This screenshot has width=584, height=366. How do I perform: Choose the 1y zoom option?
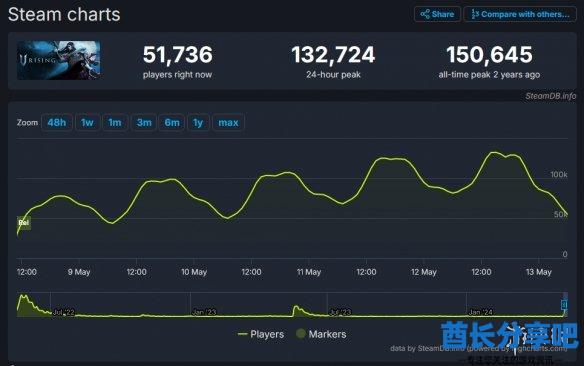pyautogui.click(x=198, y=122)
